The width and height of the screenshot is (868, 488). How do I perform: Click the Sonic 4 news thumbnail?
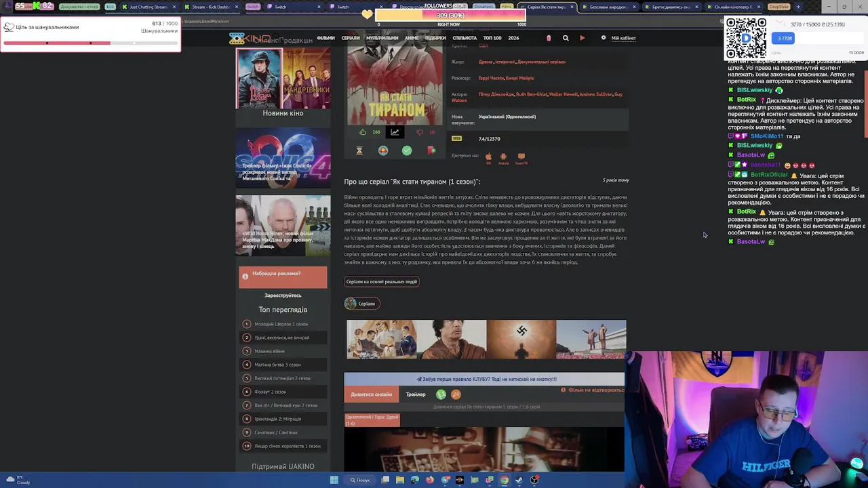click(x=283, y=159)
